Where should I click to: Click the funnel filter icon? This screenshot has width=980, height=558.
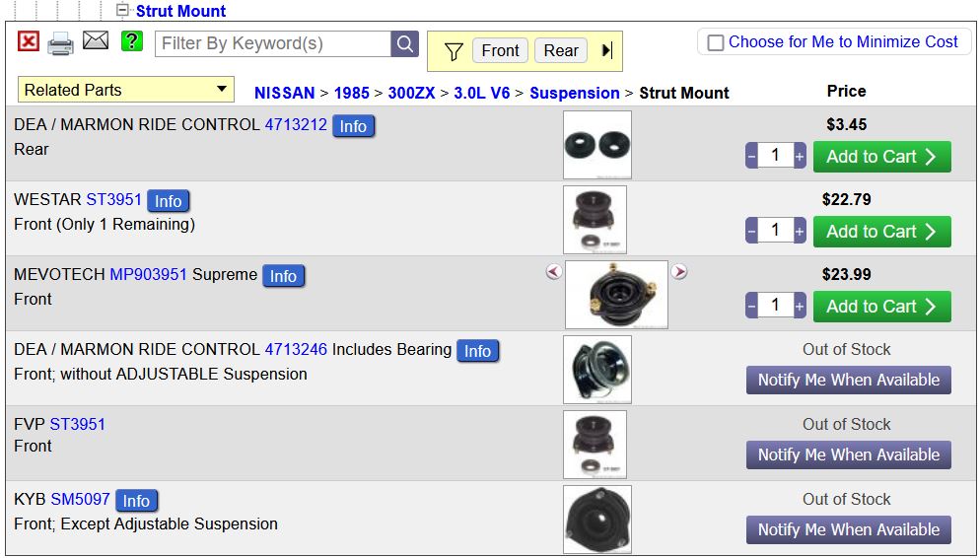pyautogui.click(x=454, y=51)
